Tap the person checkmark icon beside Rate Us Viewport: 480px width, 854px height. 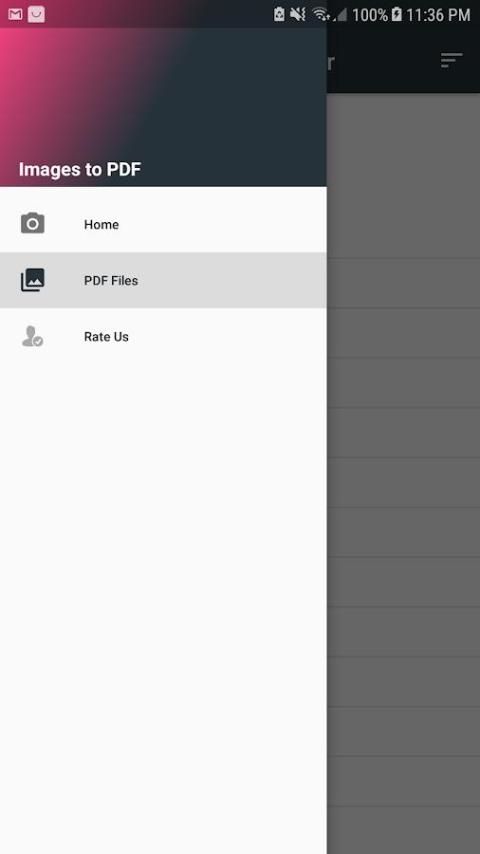33,336
